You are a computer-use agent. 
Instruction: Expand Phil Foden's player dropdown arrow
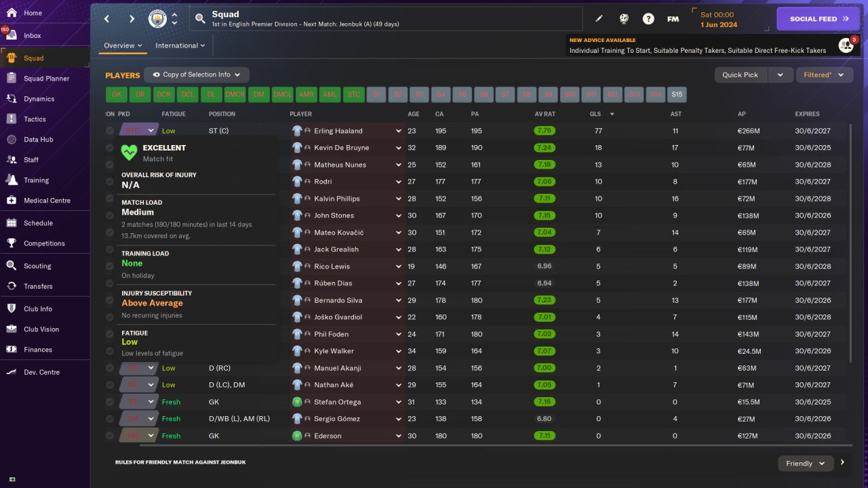399,334
